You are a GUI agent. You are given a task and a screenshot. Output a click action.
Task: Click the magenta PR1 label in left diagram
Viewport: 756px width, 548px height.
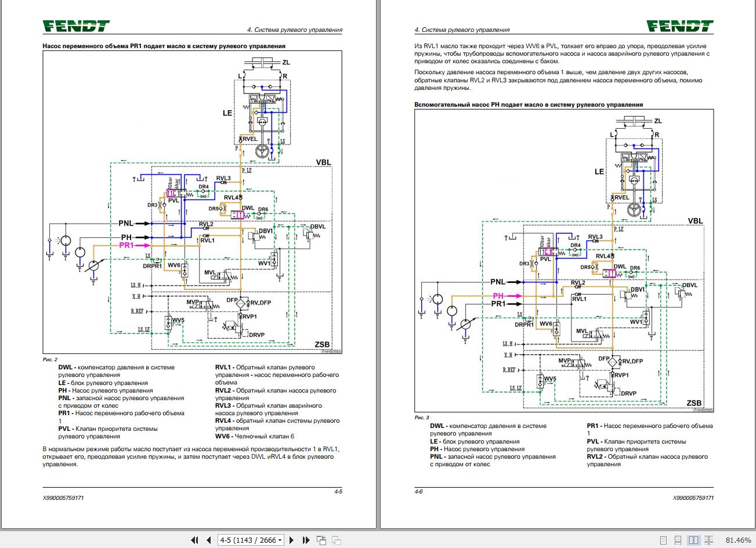click(126, 245)
